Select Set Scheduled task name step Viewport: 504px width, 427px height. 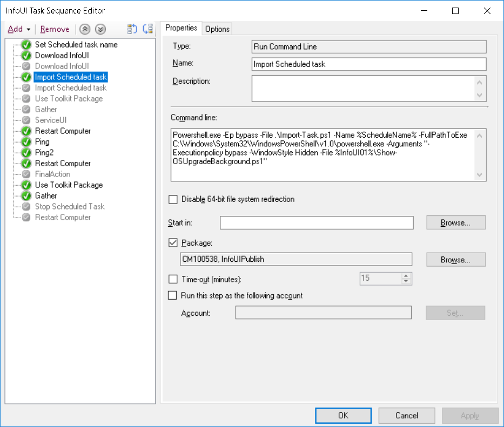(76, 45)
